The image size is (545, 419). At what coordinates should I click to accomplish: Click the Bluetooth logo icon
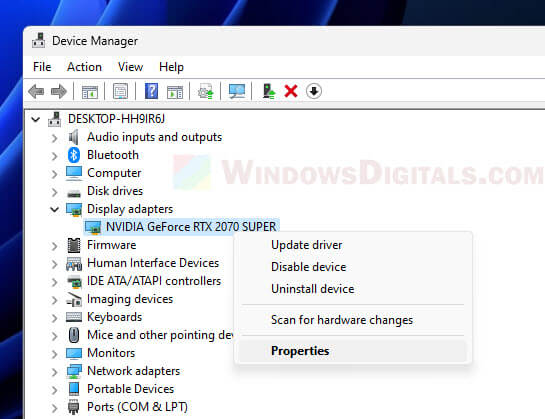(74, 155)
